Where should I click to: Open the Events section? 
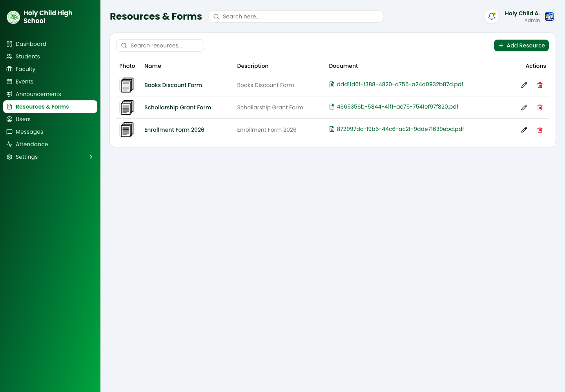[x=50, y=82]
